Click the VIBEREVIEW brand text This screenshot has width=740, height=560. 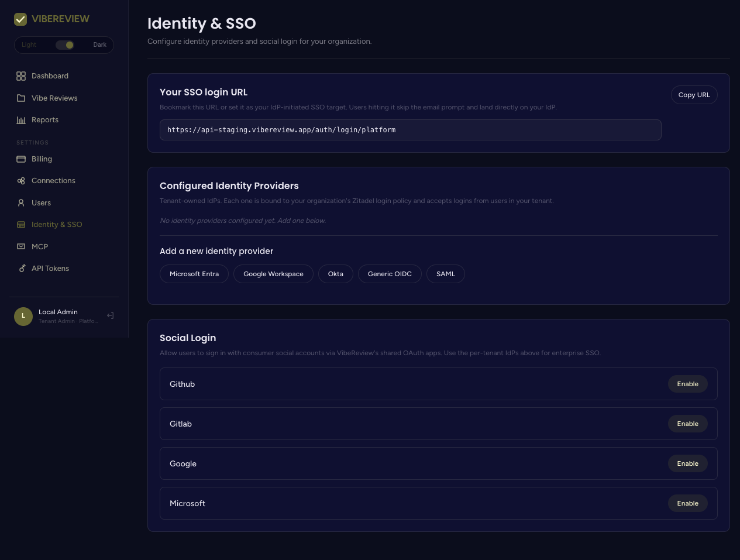tap(60, 19)
